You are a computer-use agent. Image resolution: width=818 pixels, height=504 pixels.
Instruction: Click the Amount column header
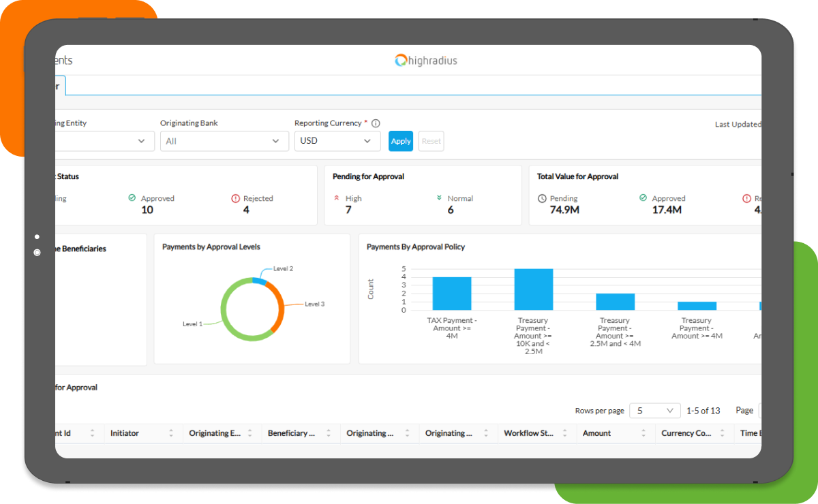tap(597, 433)
